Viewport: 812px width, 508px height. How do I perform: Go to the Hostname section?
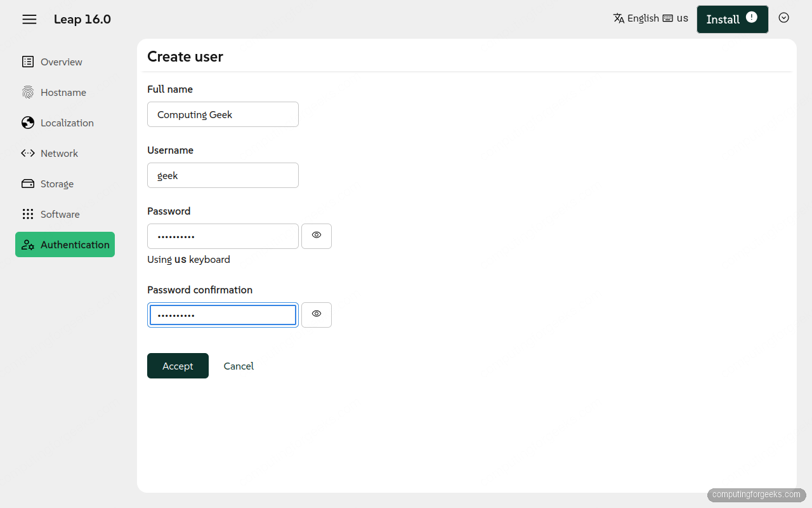point(65,92)
